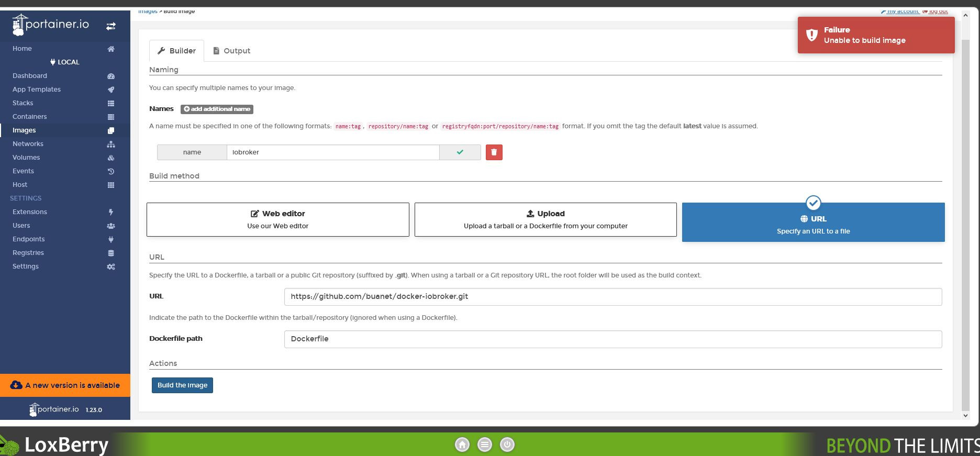Screen dimensions: 980x456
Task: Click the image name input field
Action: click(333, 152)
